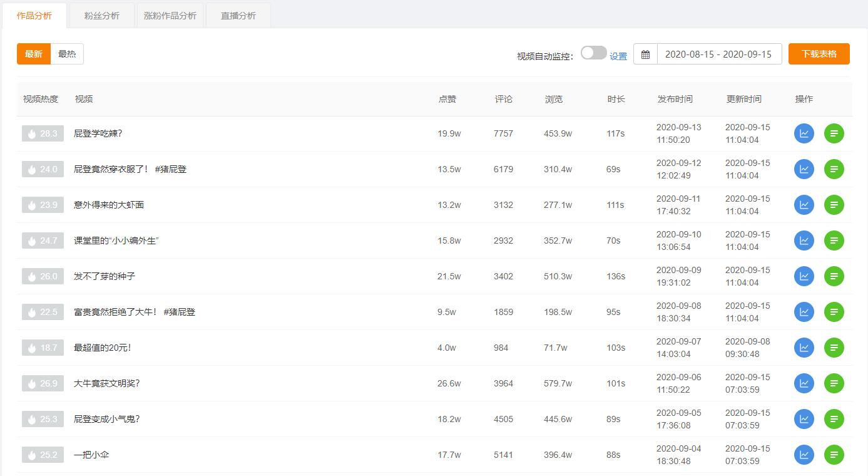Open trend chart for 课堂里的小小编外生 video
Screen dimensions: 868x476
point(804,240)
